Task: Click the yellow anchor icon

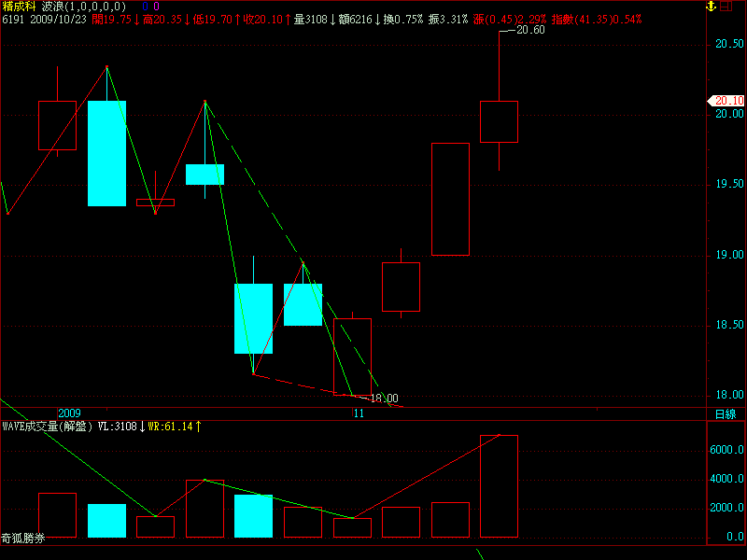Action: pos(711,7)
